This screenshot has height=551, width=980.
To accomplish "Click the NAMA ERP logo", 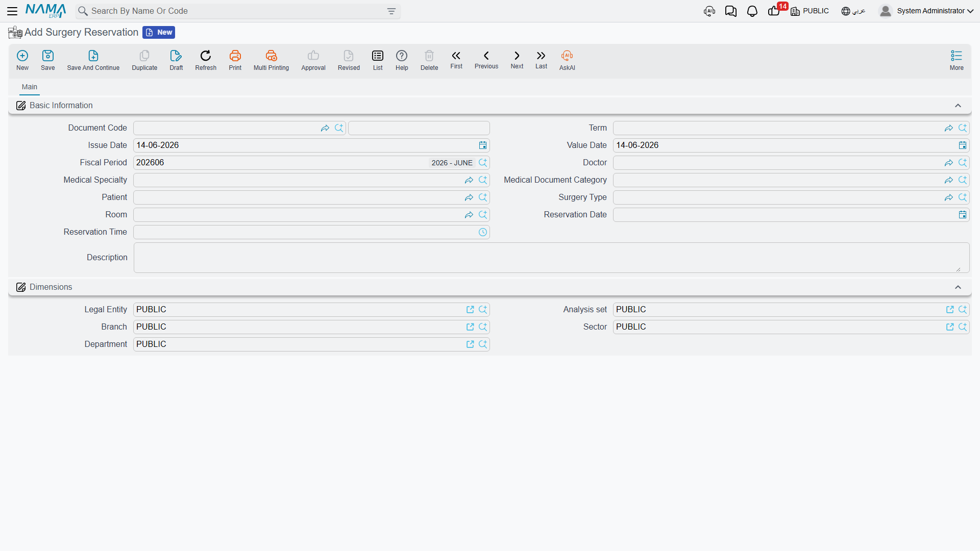I will click(x=46, y=11).
